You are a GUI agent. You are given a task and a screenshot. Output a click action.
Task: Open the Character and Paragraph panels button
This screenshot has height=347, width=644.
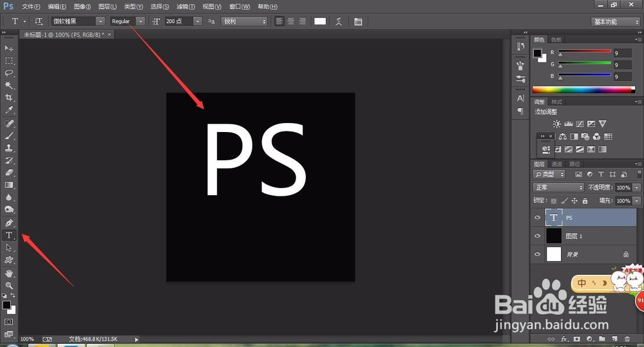[x=358, y=21]
